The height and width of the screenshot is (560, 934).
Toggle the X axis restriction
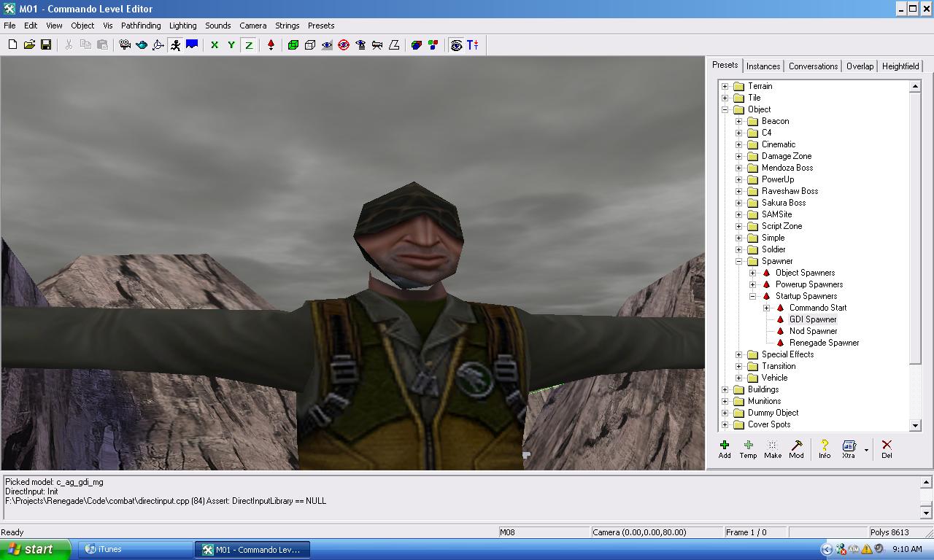coord(215,45)
